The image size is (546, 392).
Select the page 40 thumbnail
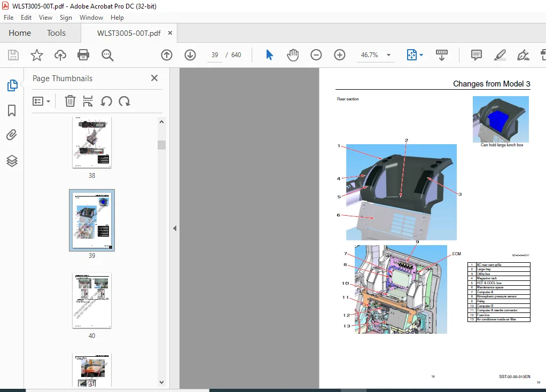point(92,301)
